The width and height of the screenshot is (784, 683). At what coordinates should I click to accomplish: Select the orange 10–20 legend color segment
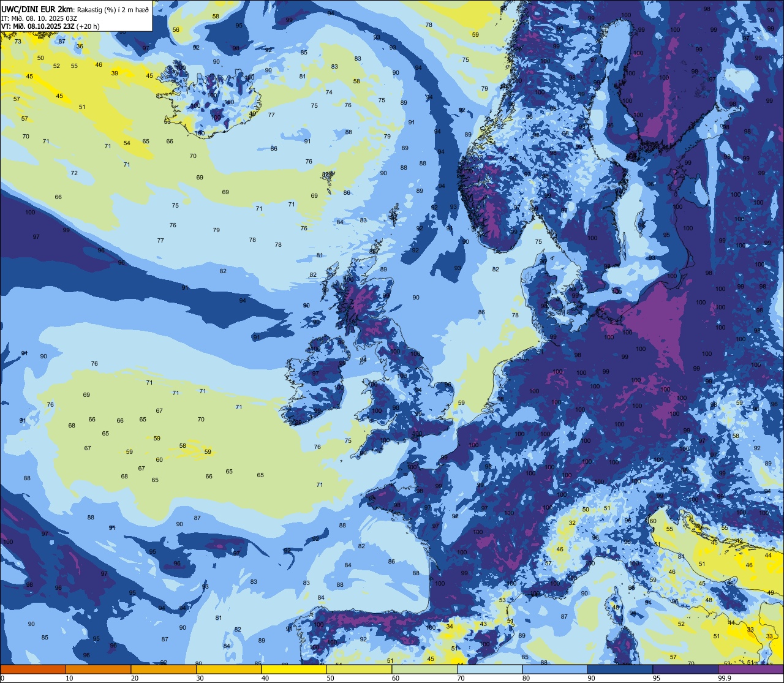pos(98,669)
